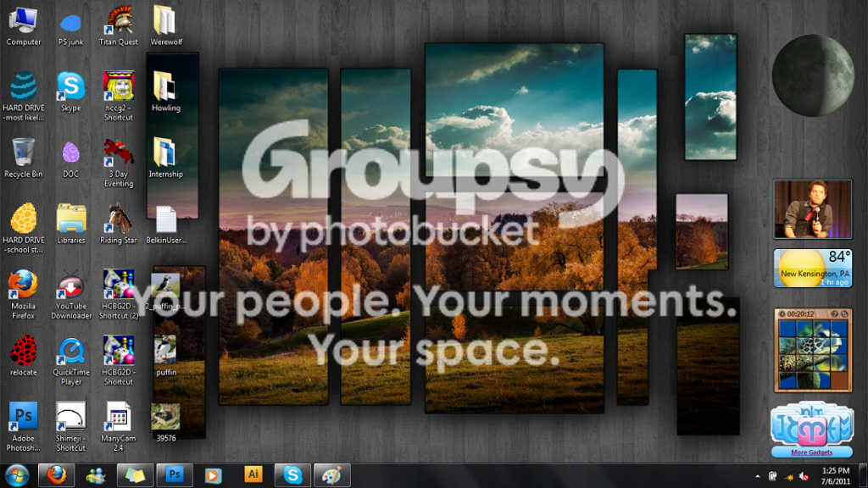Pause the puzzle gadget timer

(x=782, y=313)
